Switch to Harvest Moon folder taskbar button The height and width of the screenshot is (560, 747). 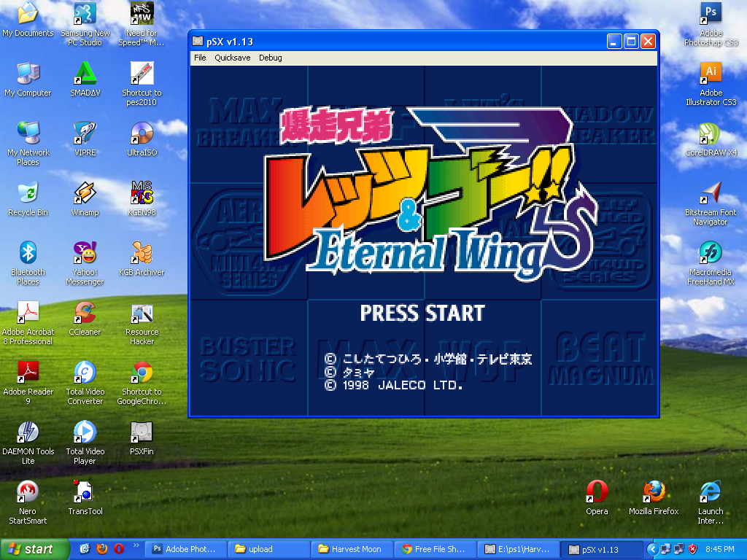click(x=352, y=549)
